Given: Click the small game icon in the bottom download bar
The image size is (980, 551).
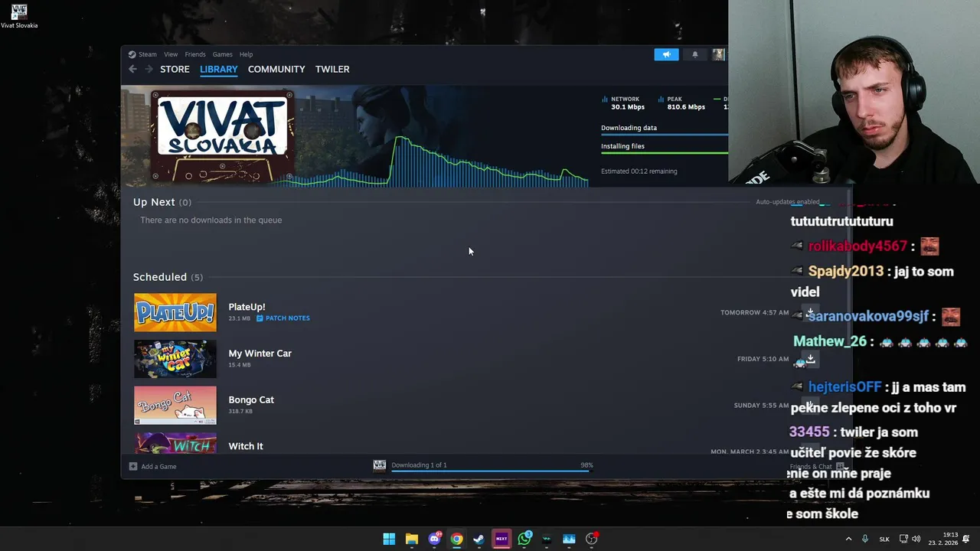Looking at the screenshot, I should coord(380,465).
